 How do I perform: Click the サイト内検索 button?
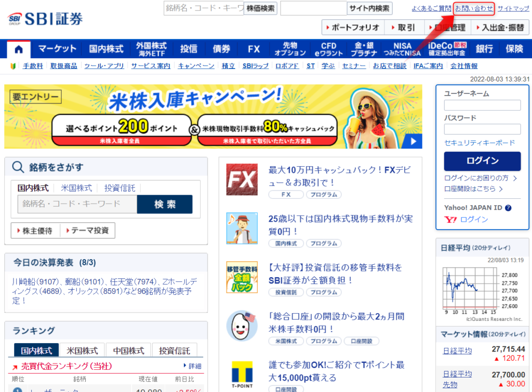[x=369, y=8]
